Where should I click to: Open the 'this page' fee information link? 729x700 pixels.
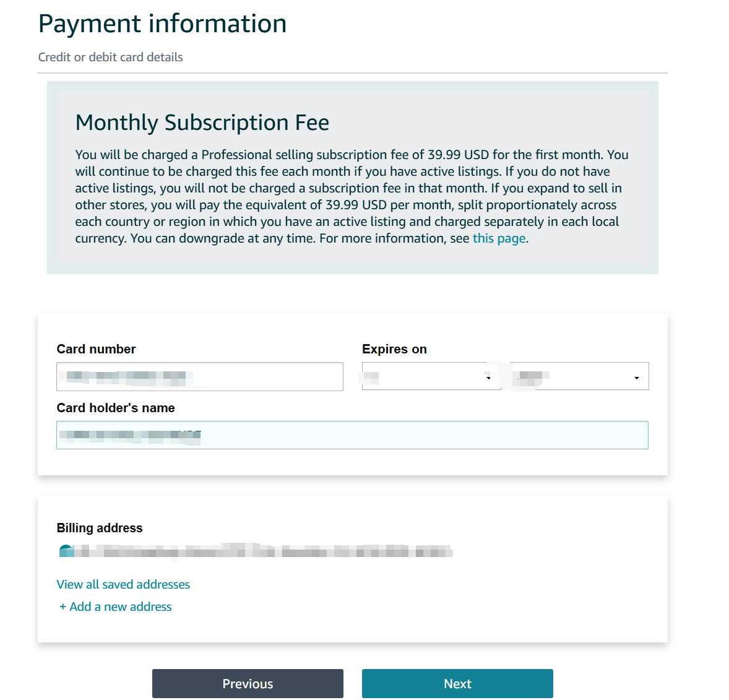click(499, 238)
